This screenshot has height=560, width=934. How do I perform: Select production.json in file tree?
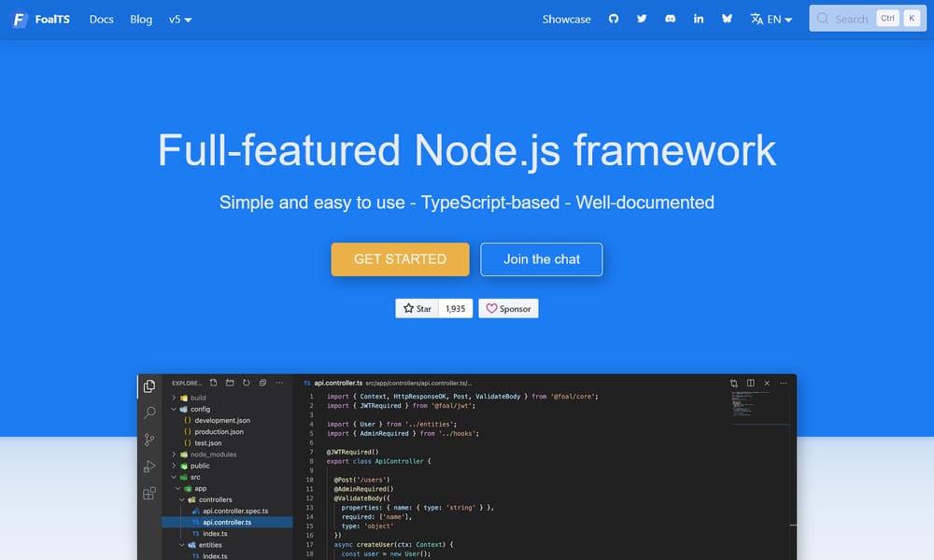pos(219,431)
